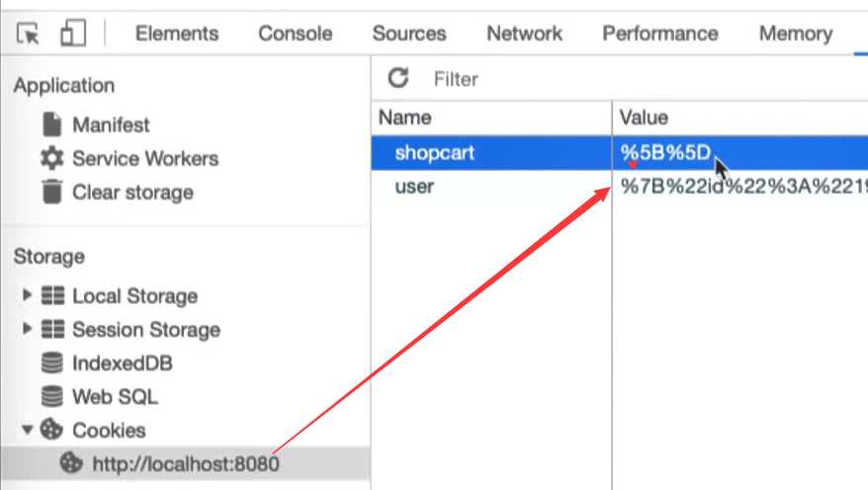This screenshot has width=868, height=490.
Task: Click the cookie icon beside localhost:8080
Action: [x=71, y=463]
